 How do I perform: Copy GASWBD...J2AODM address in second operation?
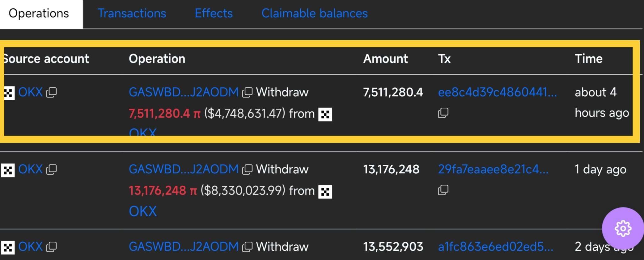[x=247, y=170]
